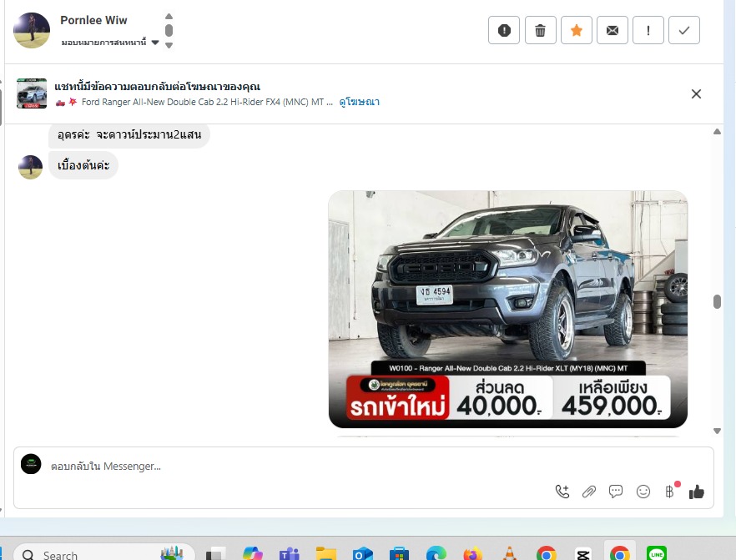Open the baht payment request icon
Viewport: 736px width, 560px height.
tap(669, 492)
